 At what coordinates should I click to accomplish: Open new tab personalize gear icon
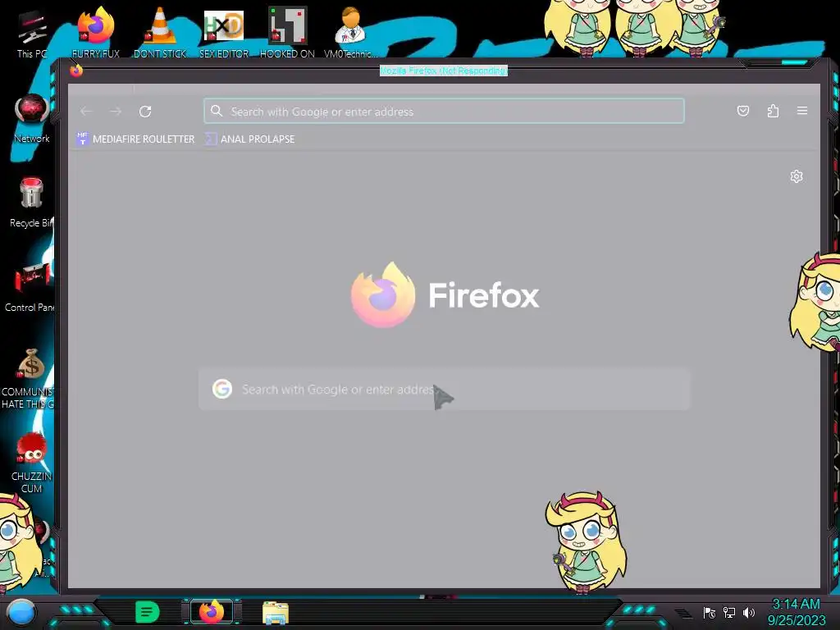pos(797,176)
